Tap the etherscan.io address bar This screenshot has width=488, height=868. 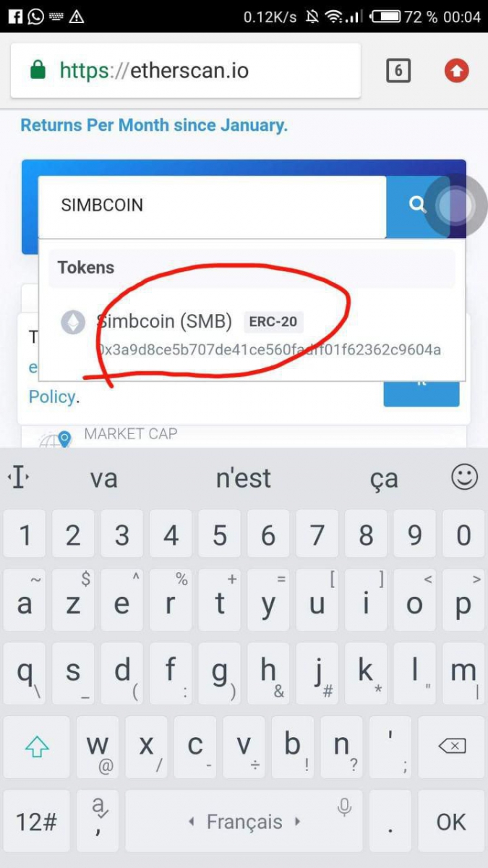click(186, 70)
